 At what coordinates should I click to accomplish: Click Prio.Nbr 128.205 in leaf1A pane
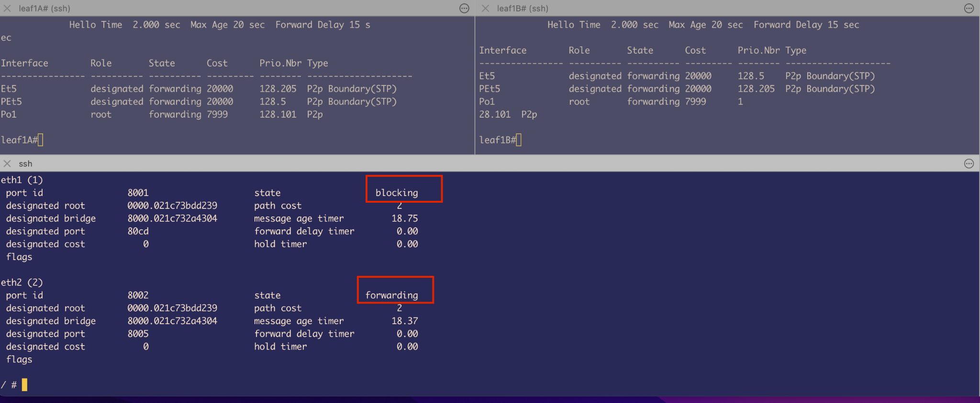click(x=278, y=88)
